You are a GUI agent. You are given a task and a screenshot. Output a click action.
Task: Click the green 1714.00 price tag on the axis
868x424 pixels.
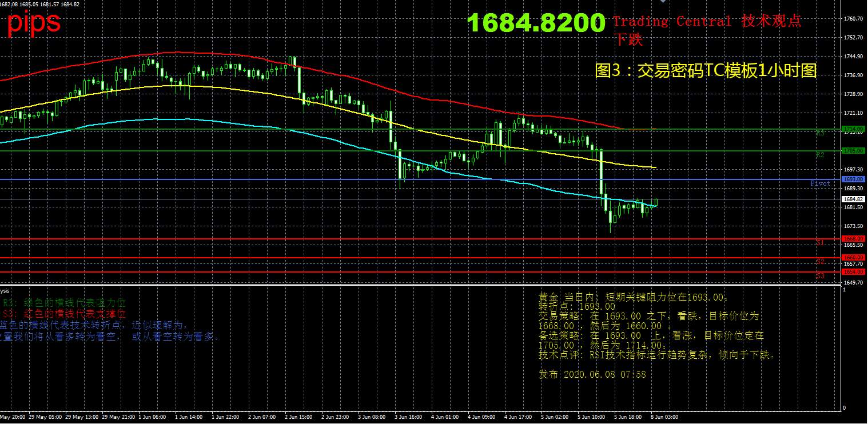pos(854,129)
